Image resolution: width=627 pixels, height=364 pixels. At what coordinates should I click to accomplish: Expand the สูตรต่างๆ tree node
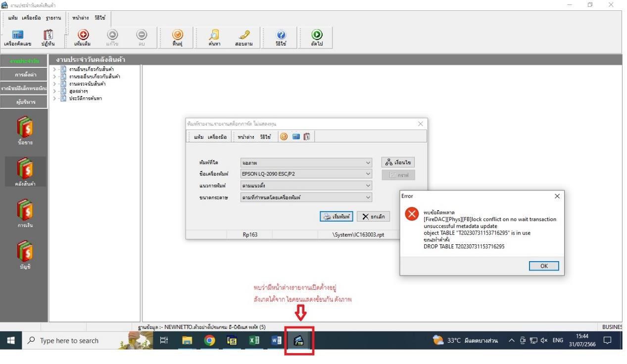pos(54,91)
